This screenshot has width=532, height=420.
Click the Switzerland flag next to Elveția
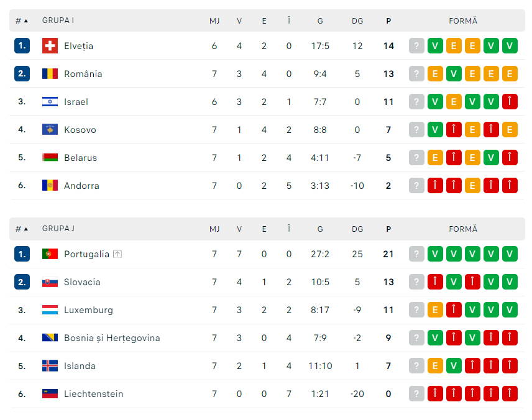[50, 45]
